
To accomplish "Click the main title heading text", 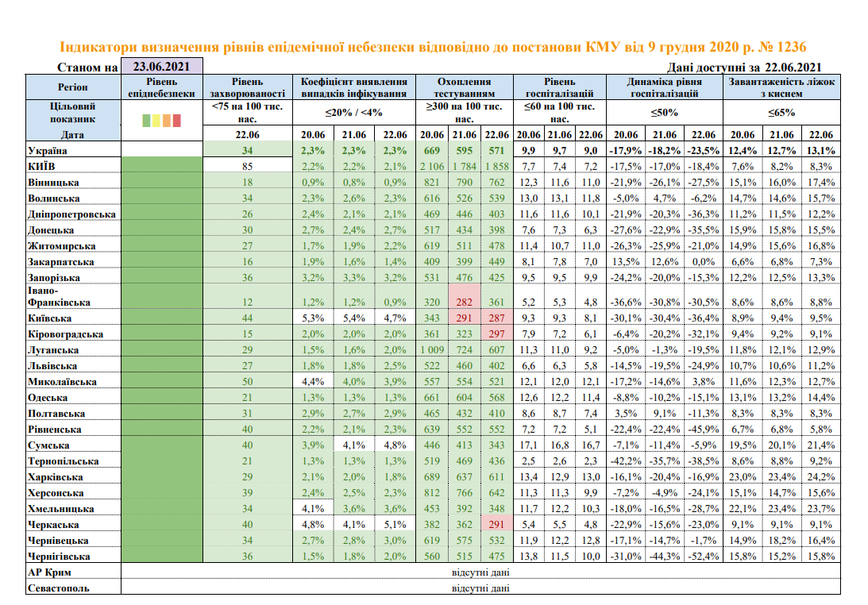I will [434, 48].
